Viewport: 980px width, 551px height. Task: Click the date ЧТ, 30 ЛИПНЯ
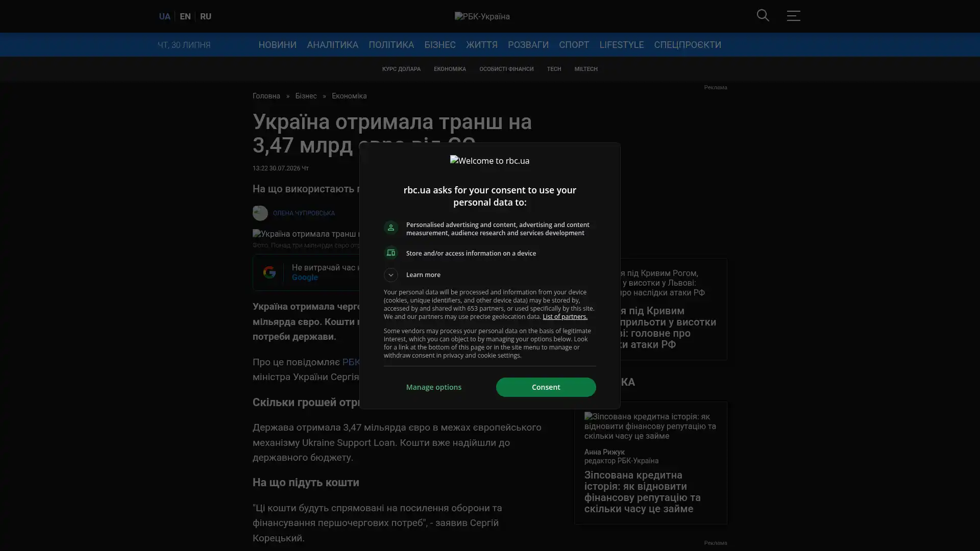tap(184, 45)
